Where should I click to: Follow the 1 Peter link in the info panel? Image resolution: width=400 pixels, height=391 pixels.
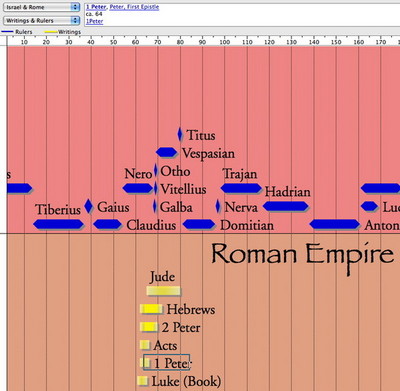96,7
